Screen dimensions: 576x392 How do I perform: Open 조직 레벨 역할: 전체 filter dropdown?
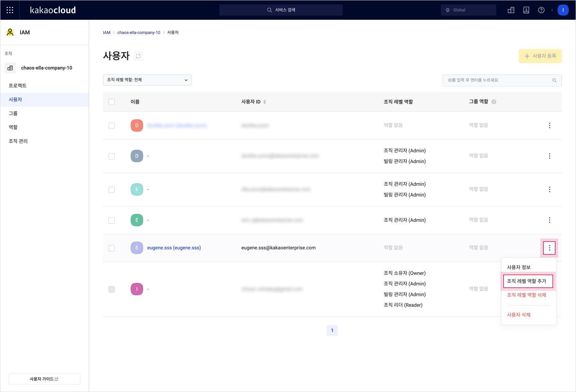[x=147, y=80]
